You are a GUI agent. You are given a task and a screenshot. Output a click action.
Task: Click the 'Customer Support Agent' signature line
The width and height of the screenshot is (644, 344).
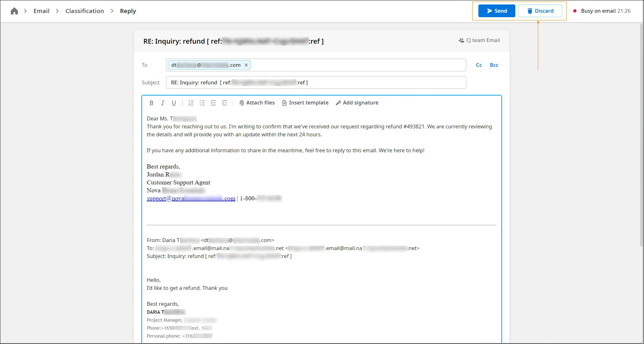[x=178, y=183]
